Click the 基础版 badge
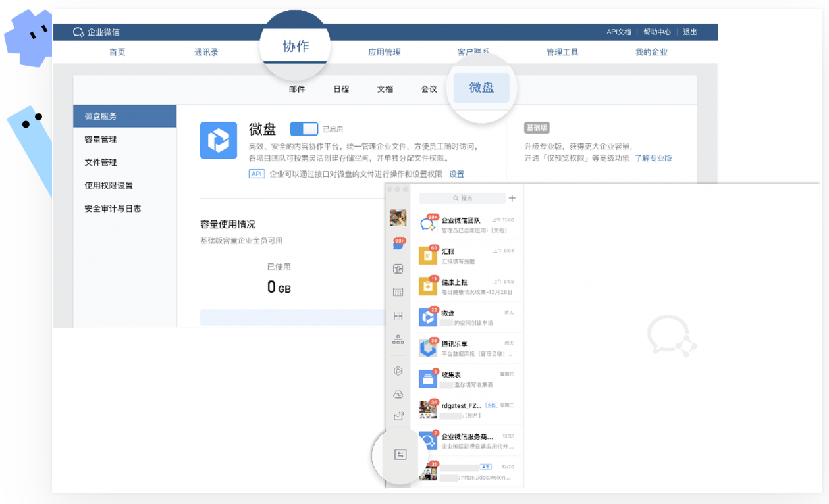This screenshot has height=504, width=829. coord(537,128)
